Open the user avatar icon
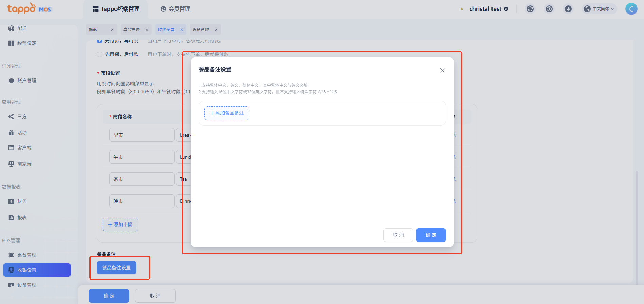 click(631, 9)
